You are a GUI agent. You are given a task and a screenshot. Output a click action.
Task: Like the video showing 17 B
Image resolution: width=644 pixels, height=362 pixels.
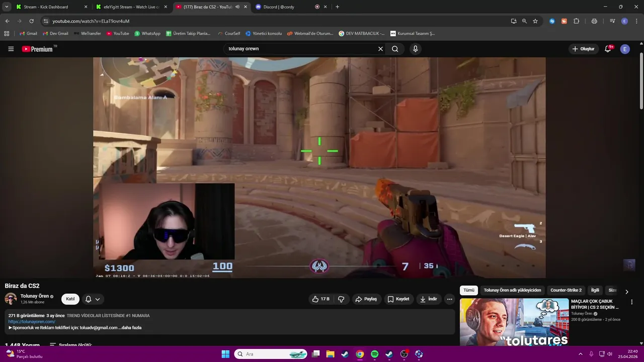pos(321,299)
